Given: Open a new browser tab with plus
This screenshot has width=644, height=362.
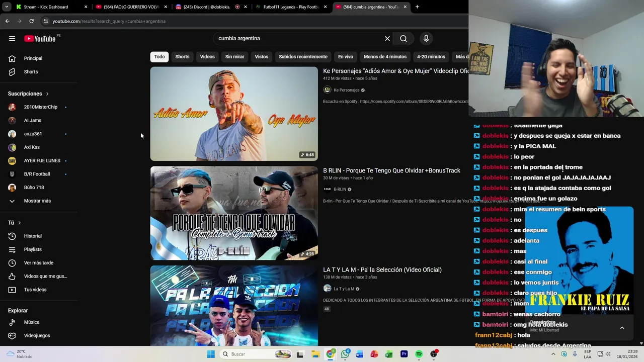Looking at the screenshot, I should point(417,7).
